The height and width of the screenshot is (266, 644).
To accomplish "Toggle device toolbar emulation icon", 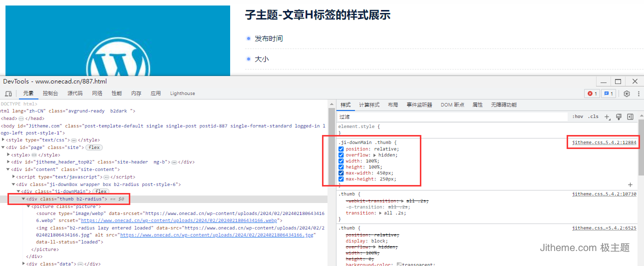I will point(8,93).
